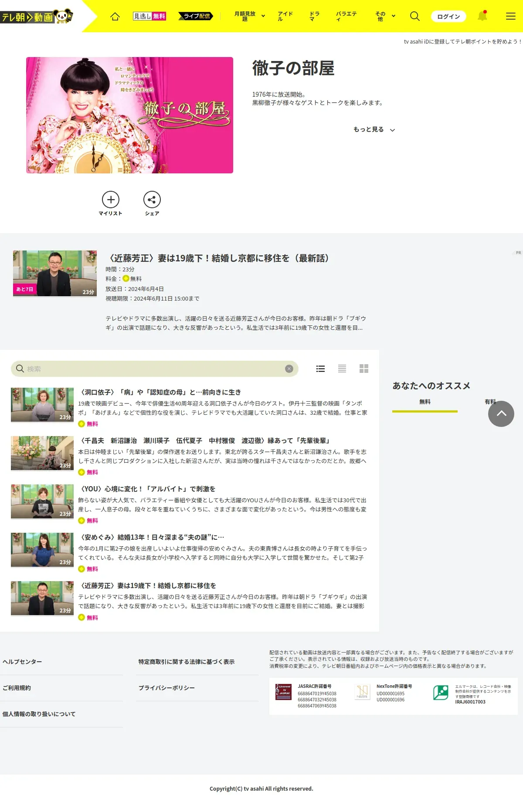Image resolution: width=523 pixels, height=812 pixels.
Task: Focus the 検索 episode search field
Action: (x=155, y=369)
